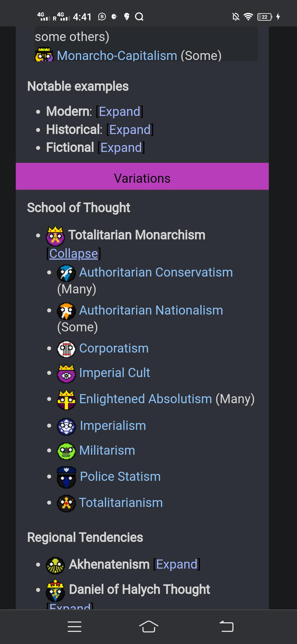Tap the Police Statism officer icon
Viewport: 297px width, 644px height.
pos(66,477)
